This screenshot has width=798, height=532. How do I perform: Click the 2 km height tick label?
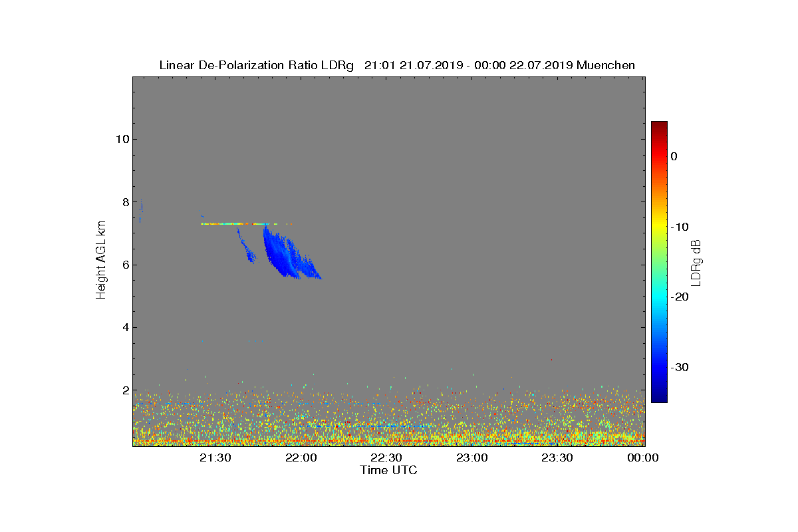click(x=124, y=390)
